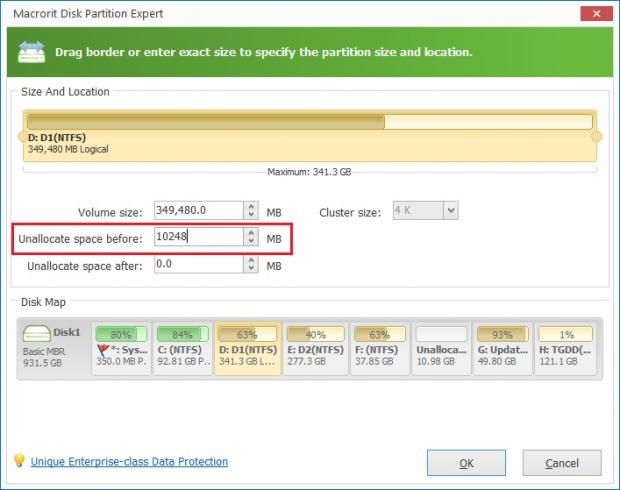Select the E: D2(NTFS) partition block
This screenshot has height=490, width=620.
[312, 346]
